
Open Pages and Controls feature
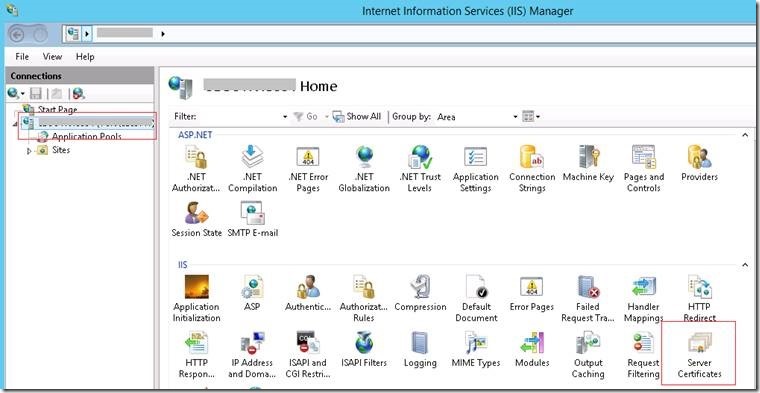point(644,169)
